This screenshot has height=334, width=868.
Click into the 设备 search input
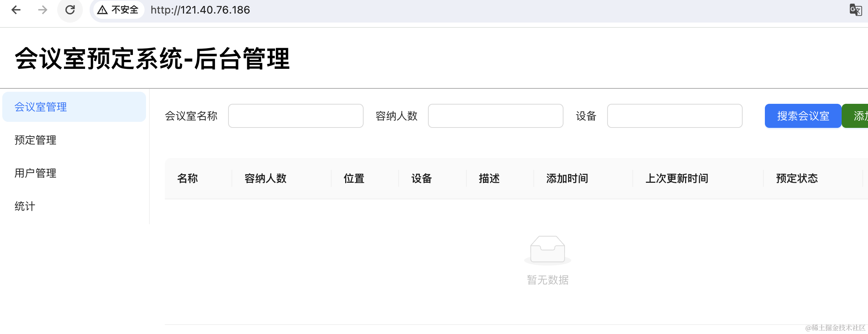click(x=675, y=116)
